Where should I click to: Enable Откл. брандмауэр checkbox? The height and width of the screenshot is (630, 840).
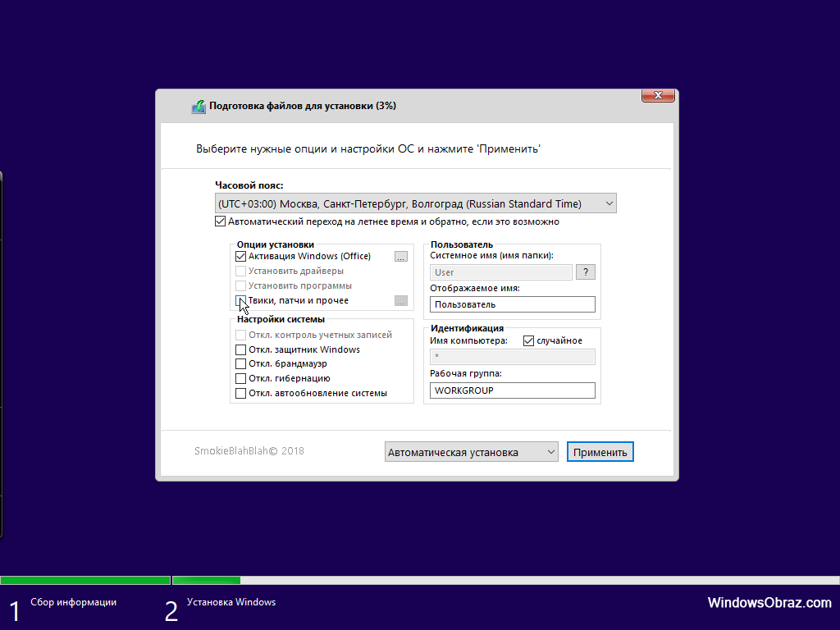coord(240,363)
